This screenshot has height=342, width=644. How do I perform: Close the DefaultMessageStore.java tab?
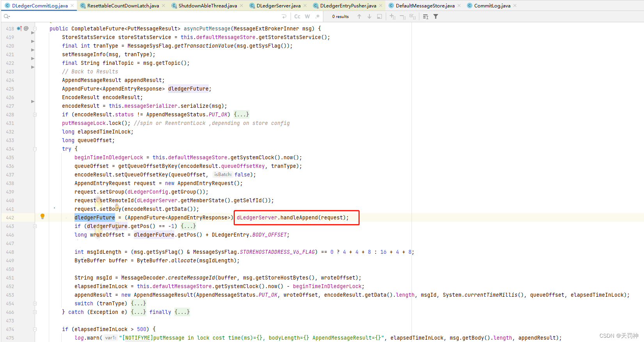pyautogui.click(x=459, y=5)
